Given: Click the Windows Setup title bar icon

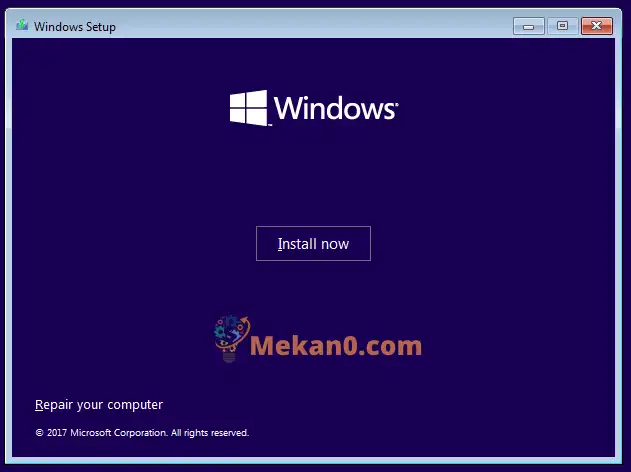Looking at the screenshot, I should (x=22, y=26).
